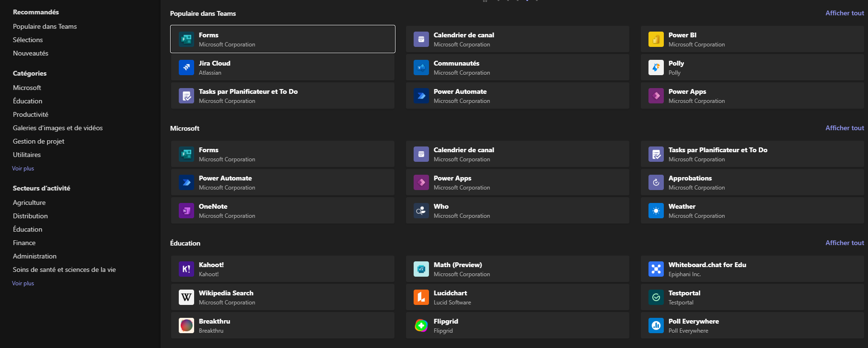Click Power Apps icon in Populaire section
Screen dimensions: 868x348
[x=656, y=96]
